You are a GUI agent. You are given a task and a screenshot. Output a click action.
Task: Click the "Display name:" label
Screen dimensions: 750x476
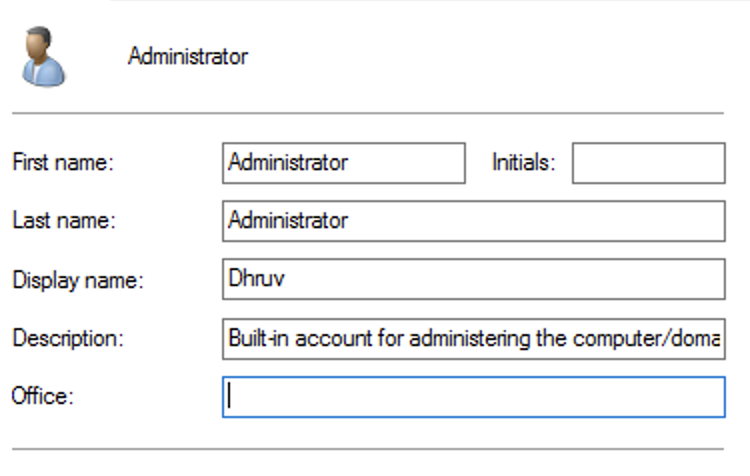78,280
